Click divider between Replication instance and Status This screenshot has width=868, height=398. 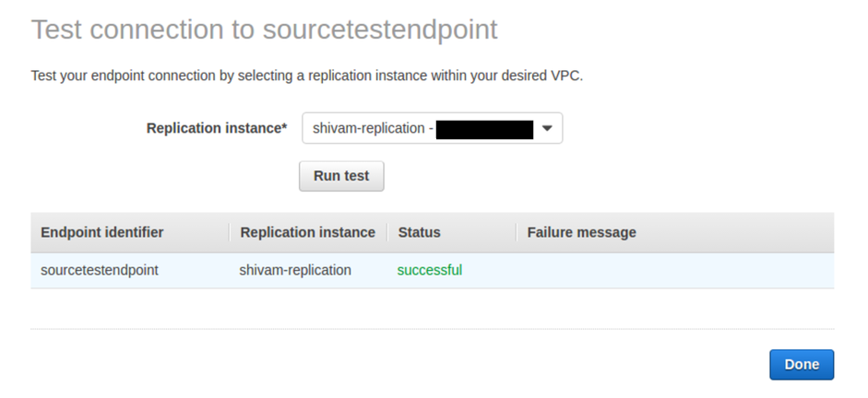click(x=386, y=233)
